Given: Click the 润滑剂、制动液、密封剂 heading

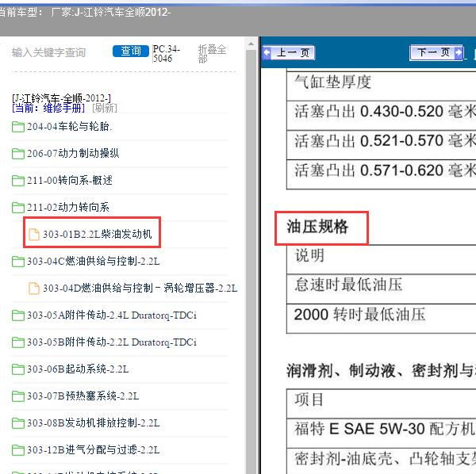Looking at the screenshot, I should (381, 371).
